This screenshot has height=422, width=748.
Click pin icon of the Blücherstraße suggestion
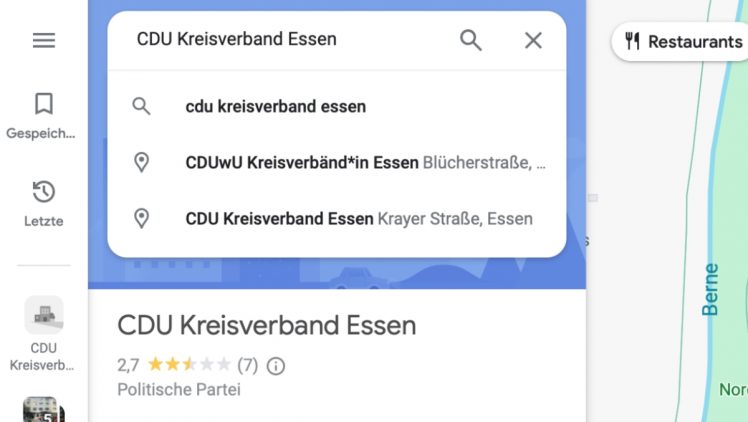[x=142, y=162]
